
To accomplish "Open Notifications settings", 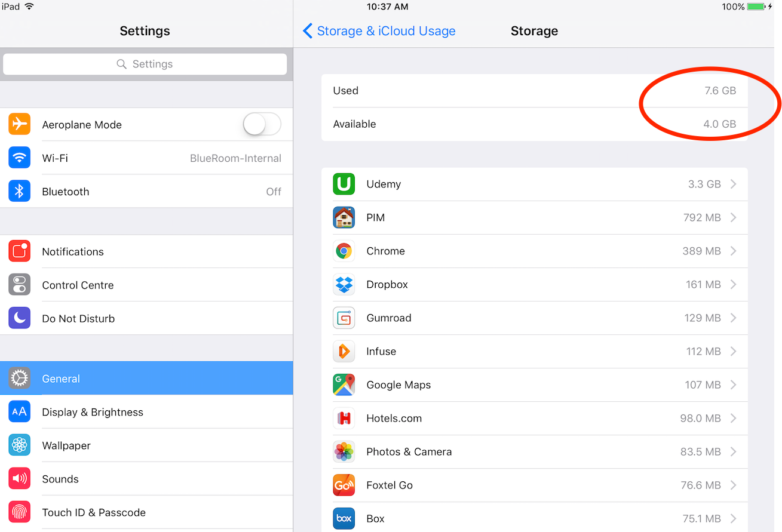I will click(x=146, y=251).
